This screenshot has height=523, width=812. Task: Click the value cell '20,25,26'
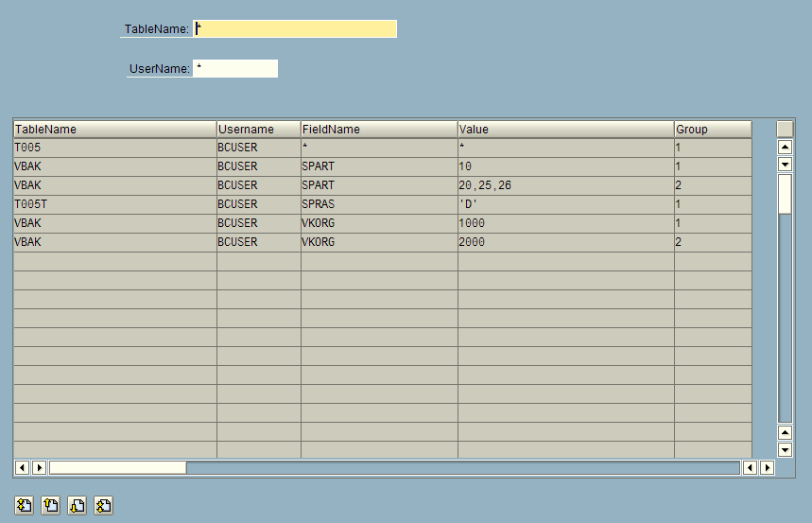[566, 185]
